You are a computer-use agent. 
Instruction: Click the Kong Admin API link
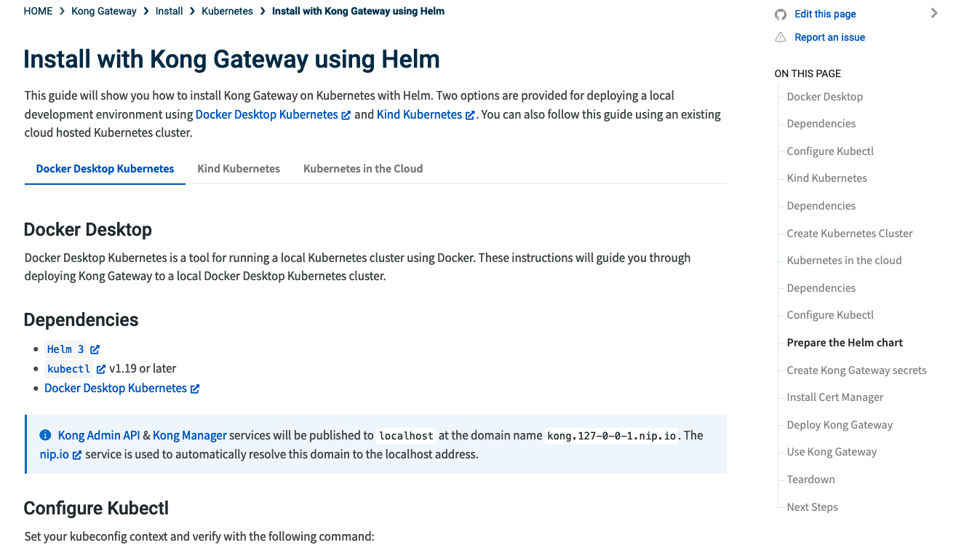tap(99, 434)
